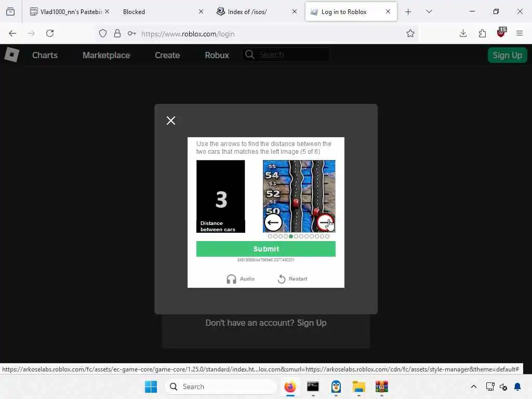The image size is (532, 399).
Task: Open the Roblox home logo
Action: (11, 55)
